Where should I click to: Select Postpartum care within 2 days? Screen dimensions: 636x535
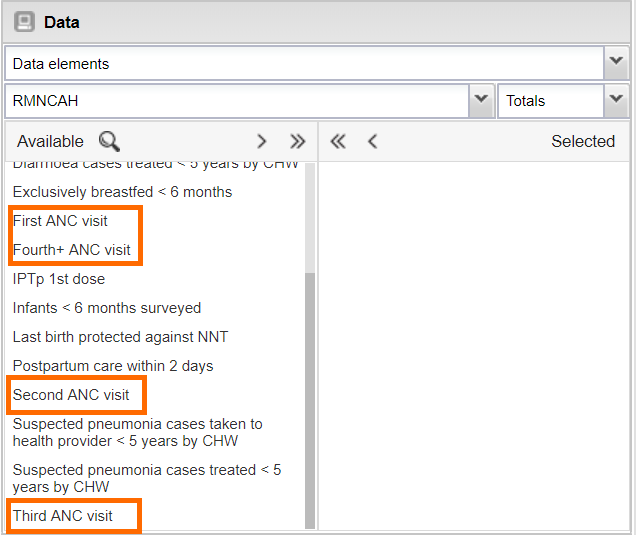coord(113,366)
